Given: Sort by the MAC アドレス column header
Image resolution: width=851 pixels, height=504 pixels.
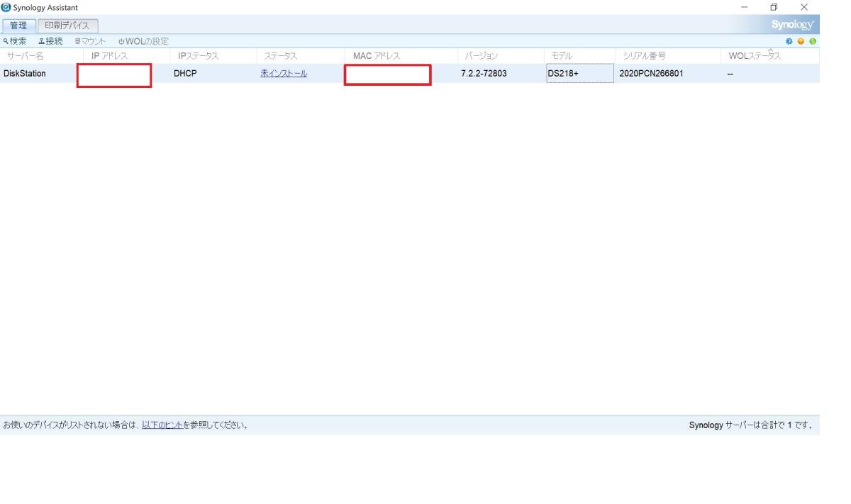Looking at the screenshot, I should (x=402, y=55).
